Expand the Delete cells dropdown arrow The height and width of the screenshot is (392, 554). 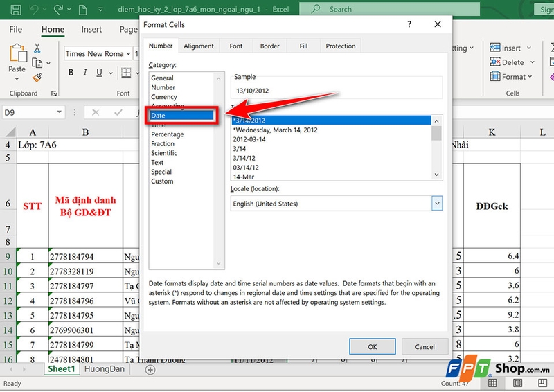533,62
